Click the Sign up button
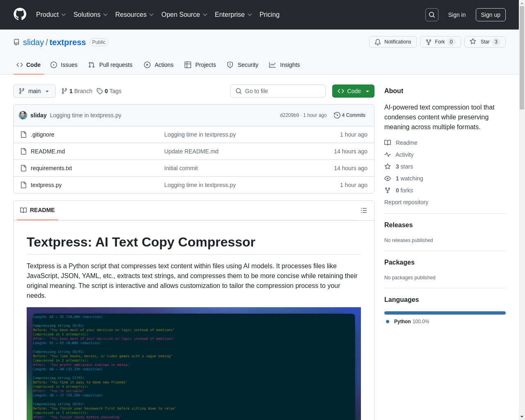The width and height of the screenshot is (525, 420). pyautogui.click(x=491, y=15)
